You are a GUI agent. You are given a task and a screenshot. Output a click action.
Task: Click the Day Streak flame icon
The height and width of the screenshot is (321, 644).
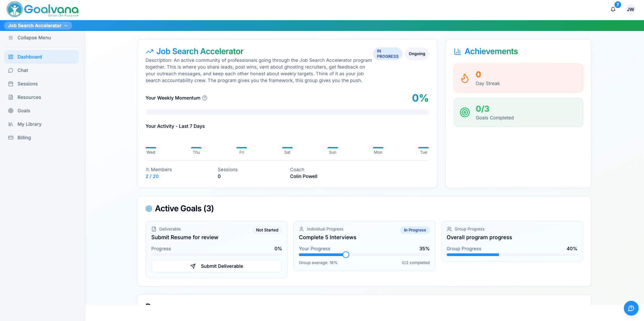[465, 78]
